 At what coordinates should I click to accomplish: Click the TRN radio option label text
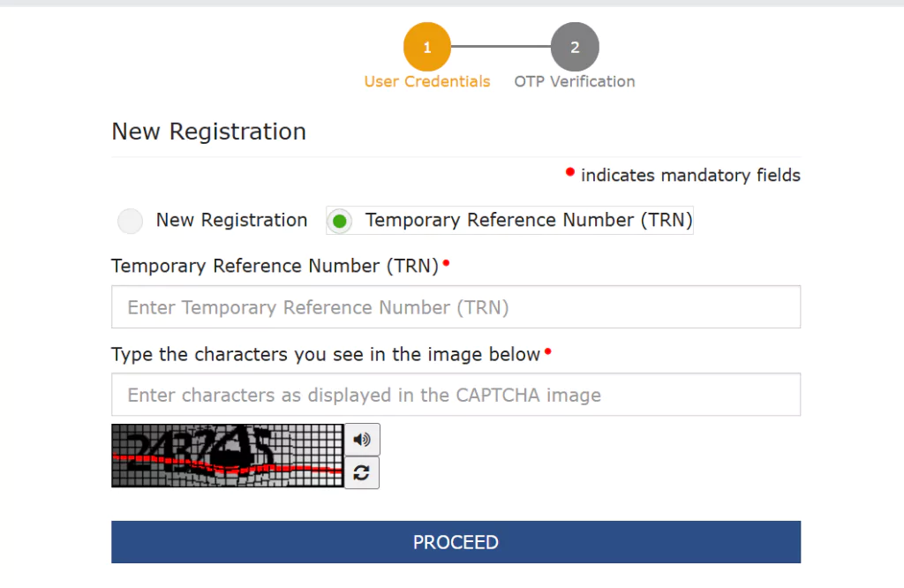coord(528,220)
